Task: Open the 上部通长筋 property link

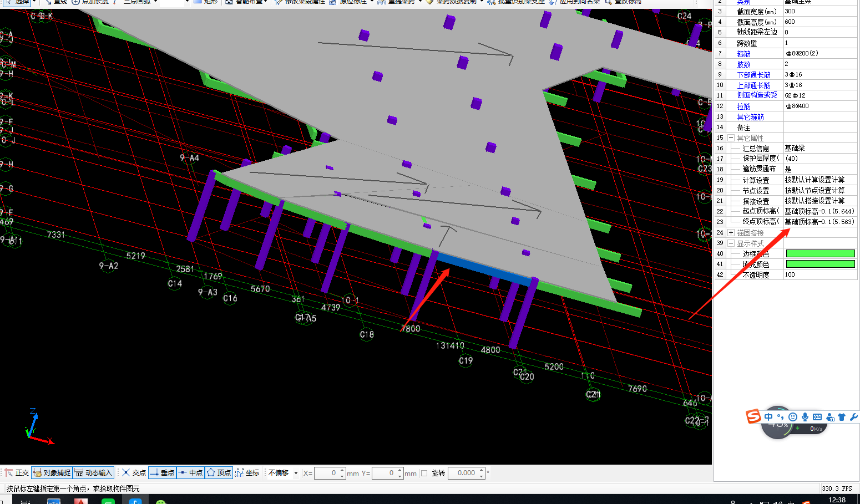Action: point(753,85)
